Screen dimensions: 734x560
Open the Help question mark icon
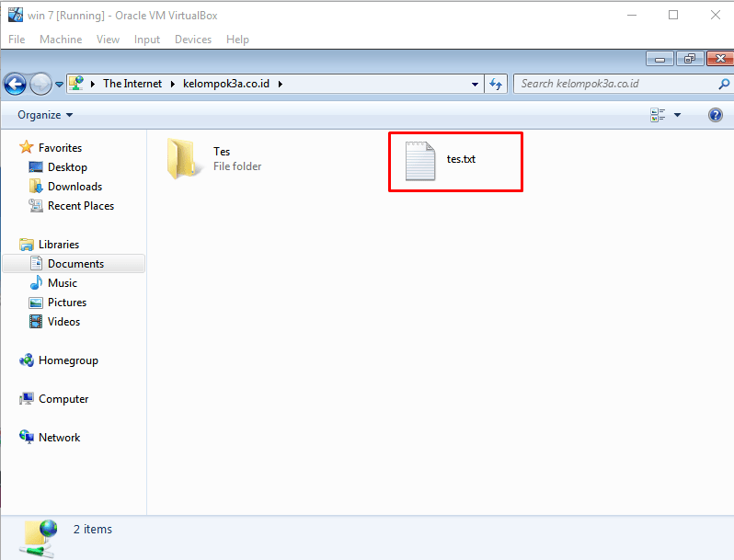(715, 115)
